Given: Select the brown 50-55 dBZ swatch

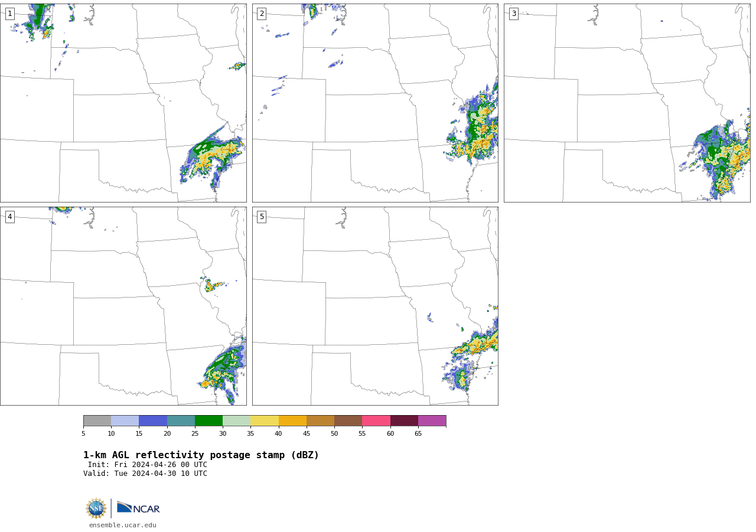Looking at the screenshot, I should [348, 421].
